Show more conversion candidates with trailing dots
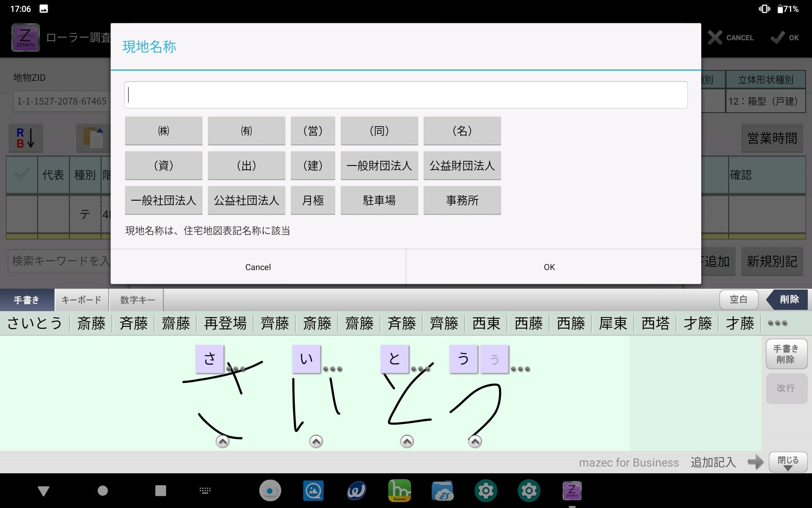Screen dimensions: 812x508 coord(777,323)
